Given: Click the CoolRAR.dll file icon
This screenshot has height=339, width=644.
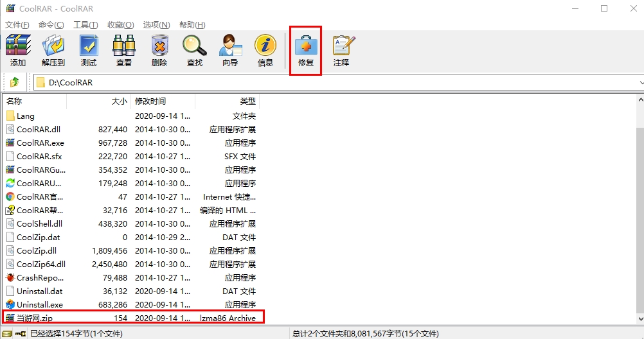Looking at the screenshot, I should (x=10, y=129).
